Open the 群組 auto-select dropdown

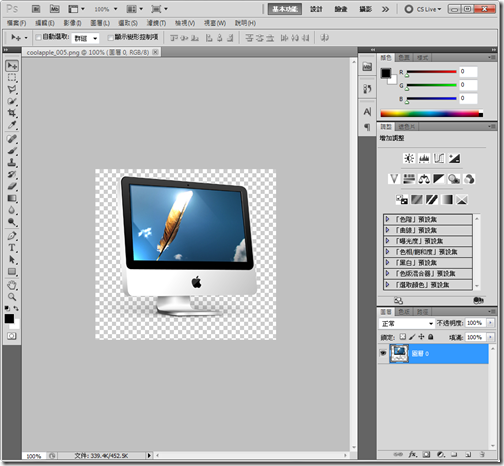coord(85,38)
